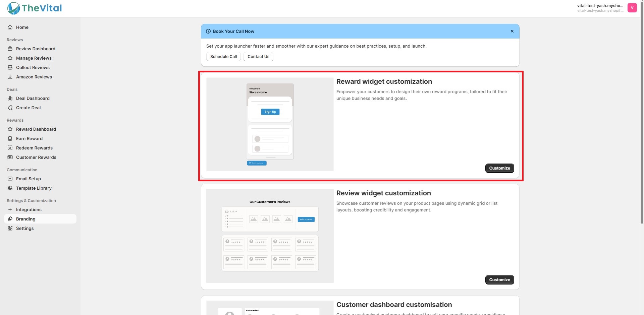Click the Reward Dashboard star icon
644x315 pixels.
[10, 129]
